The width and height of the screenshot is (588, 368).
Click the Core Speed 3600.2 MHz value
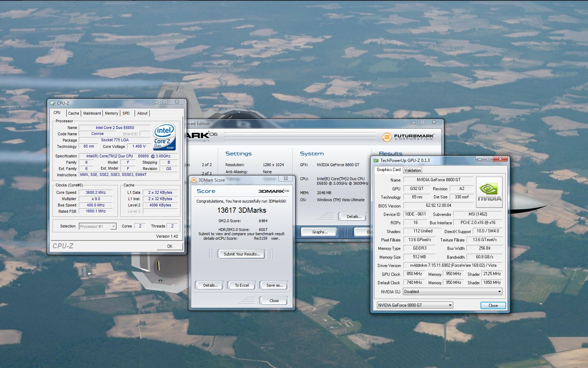96,192
